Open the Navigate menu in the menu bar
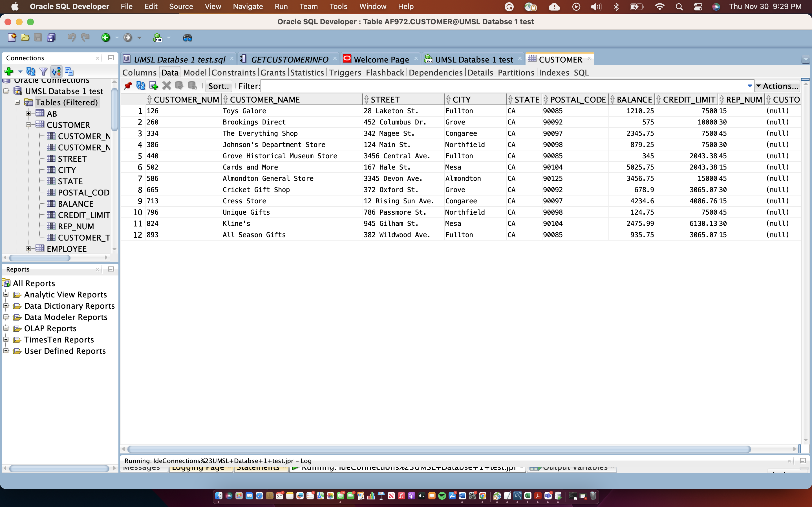Image resolution: width=812 pixels, height=507 pixels. (x=248, y=6)
